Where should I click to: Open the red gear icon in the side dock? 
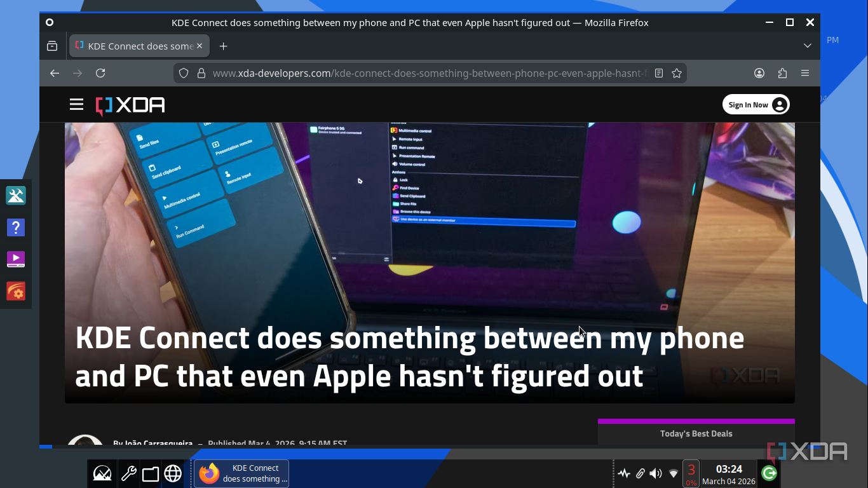click(x=16, y=292)
